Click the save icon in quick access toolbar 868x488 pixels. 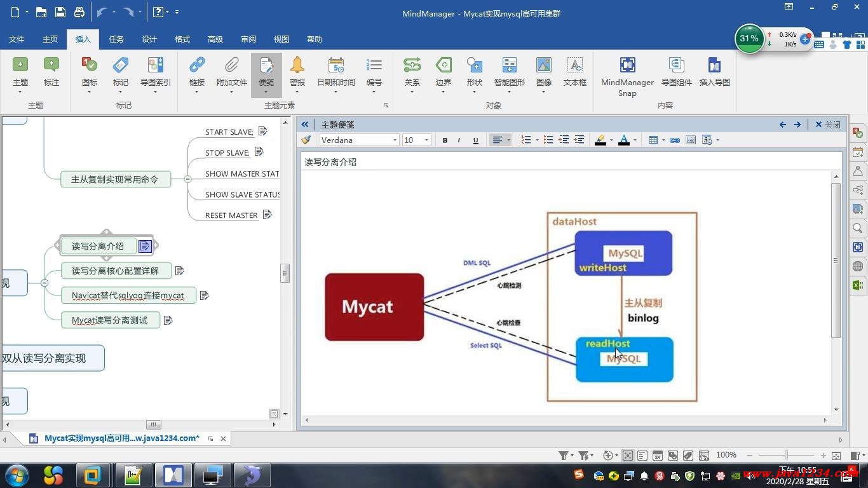coord(60,12)
